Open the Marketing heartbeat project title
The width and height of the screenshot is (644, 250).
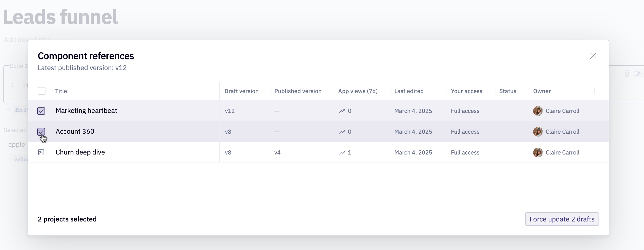click(86, 111)
